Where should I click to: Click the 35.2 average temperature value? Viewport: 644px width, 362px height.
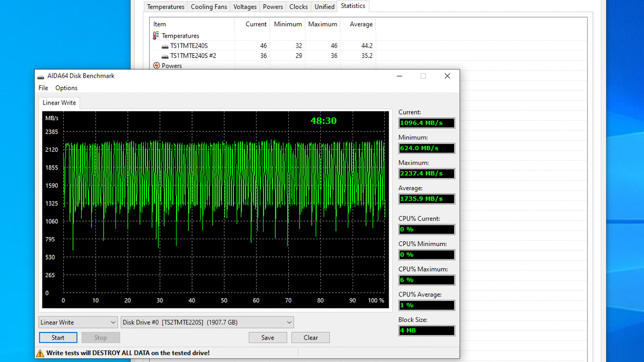click(367, 56)
